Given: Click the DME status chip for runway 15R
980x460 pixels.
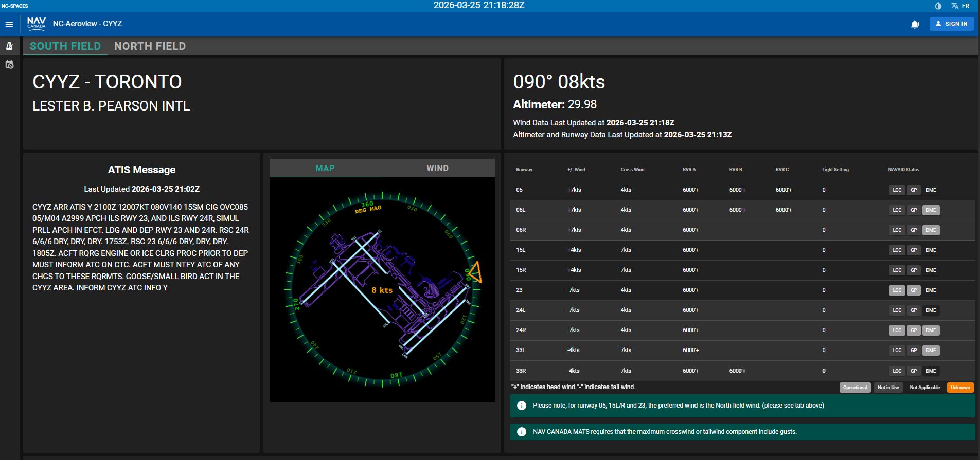Looking at the screenshot, I should (x=931, y=270).
